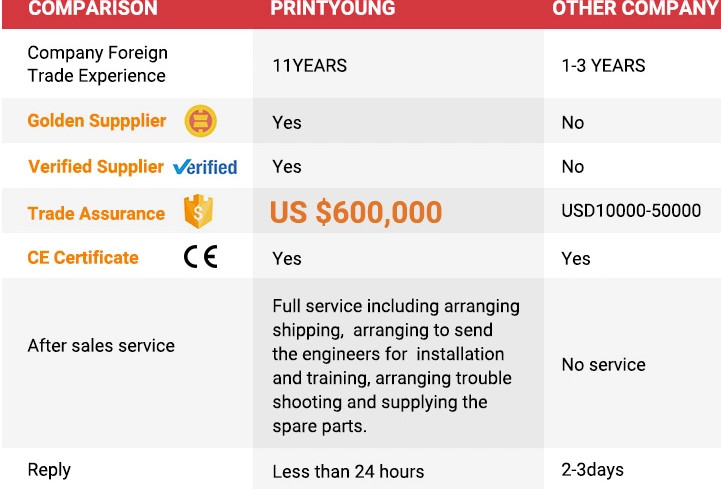Viewport: 721px width, 489px height.
Task: Click the 1-3 YEARS cell
Action: click(x=603, y=66)
